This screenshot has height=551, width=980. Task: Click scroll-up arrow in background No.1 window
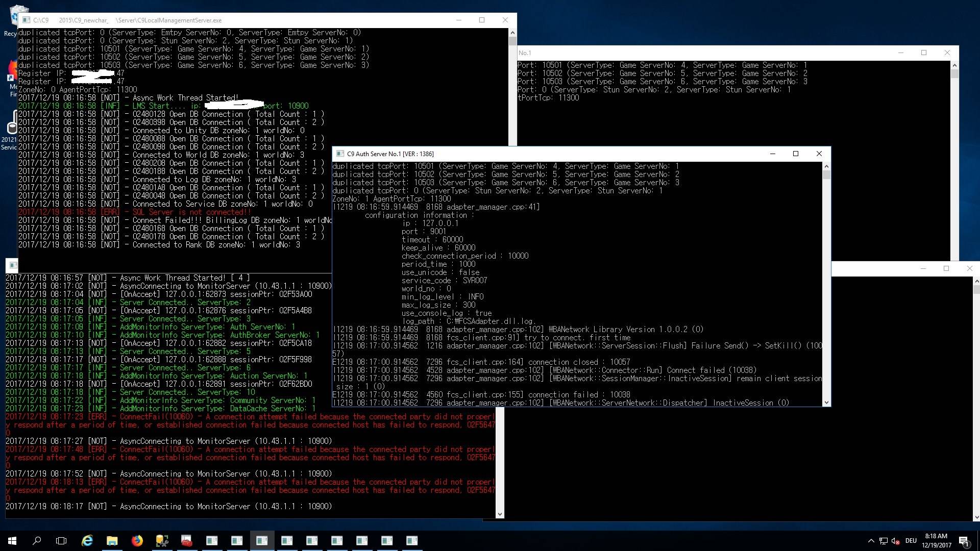[954, 65]
